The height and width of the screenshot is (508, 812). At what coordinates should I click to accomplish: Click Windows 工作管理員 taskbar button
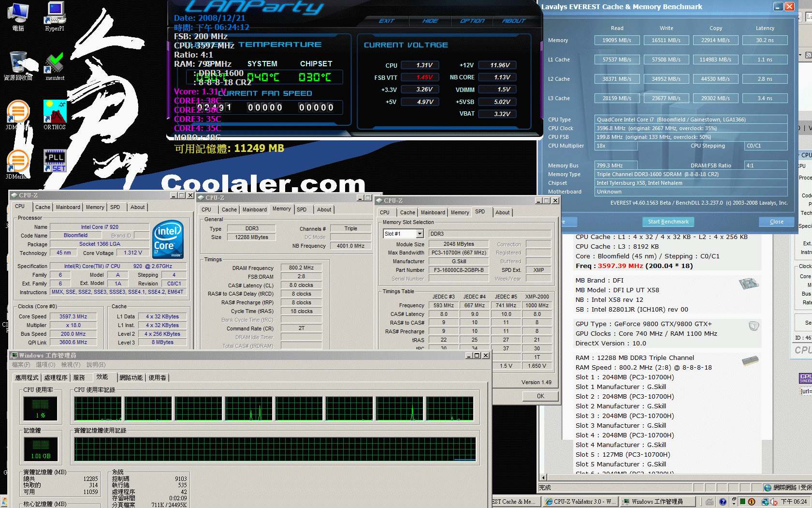[x=657, y=502]
